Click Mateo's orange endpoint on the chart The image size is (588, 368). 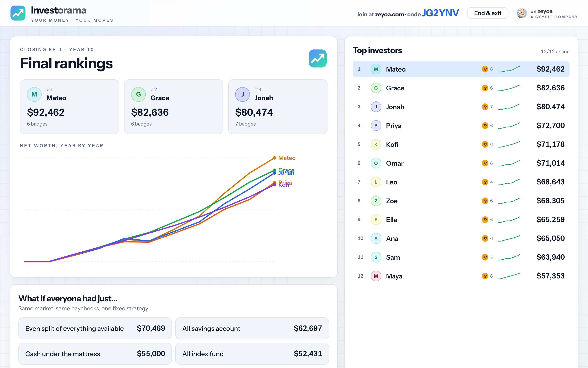click(x=274, y=158)
